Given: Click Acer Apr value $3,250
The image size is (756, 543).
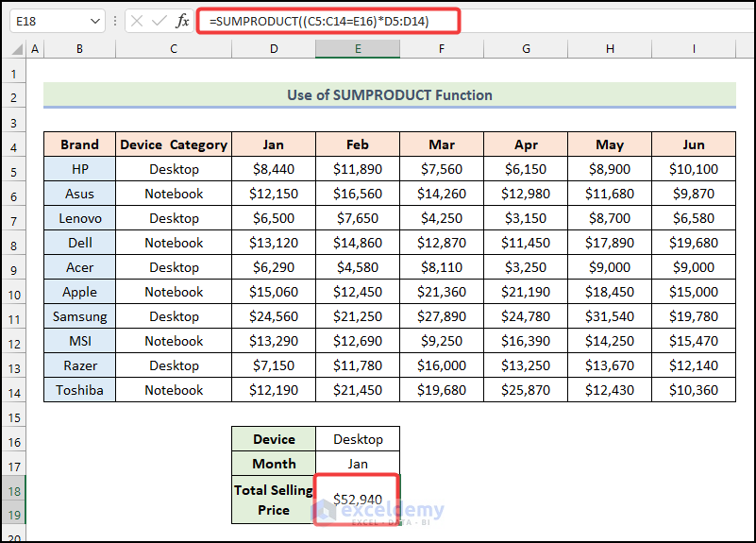Looking at the screenshot, I should [x=526, y=267].
